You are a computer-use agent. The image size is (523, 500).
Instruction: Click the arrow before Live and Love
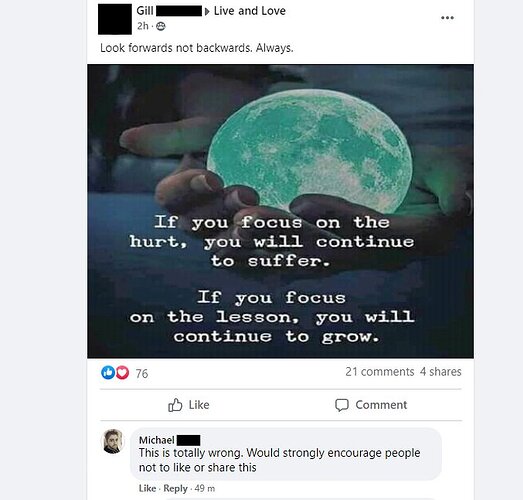[207, 12]
